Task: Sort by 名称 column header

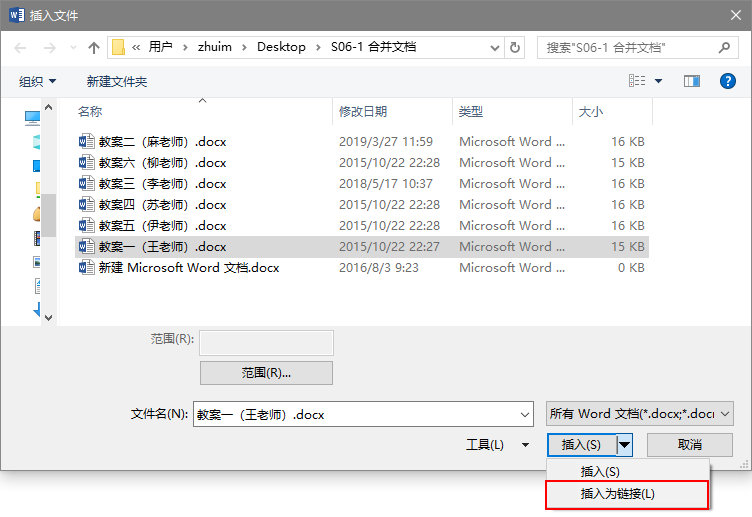Action: tap(90, 112)
